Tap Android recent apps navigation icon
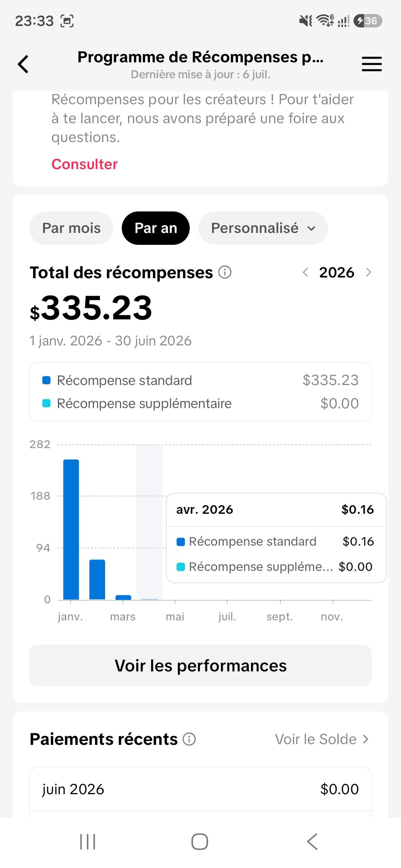The image size is (401, 868). (88, 841)
